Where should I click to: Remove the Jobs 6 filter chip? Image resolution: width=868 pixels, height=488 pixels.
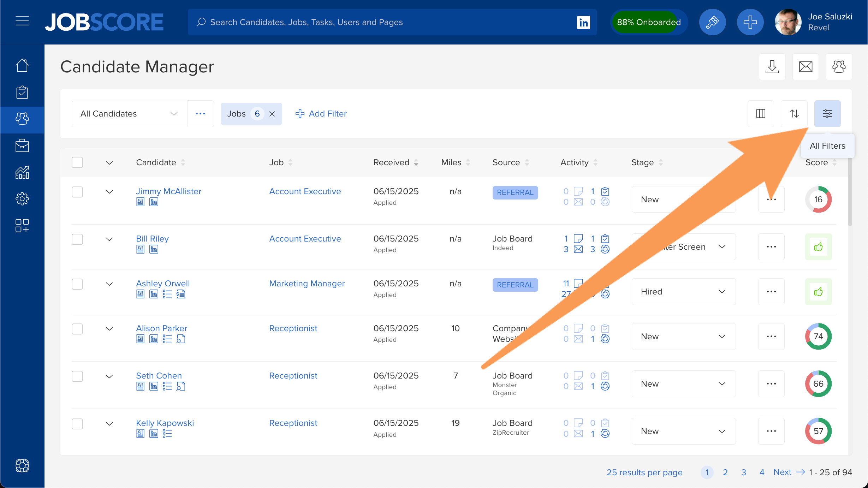[x=272, y=114]
